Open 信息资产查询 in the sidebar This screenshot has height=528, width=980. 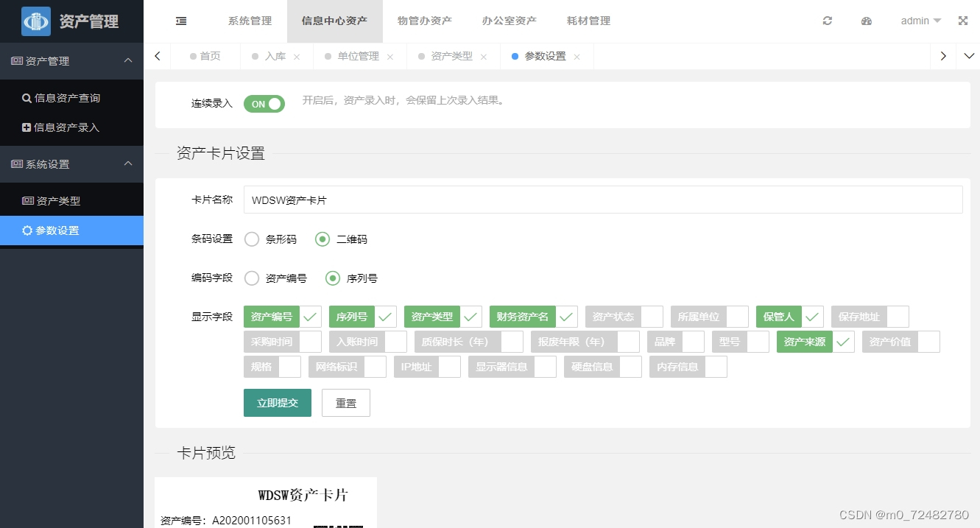click(71, 98)
